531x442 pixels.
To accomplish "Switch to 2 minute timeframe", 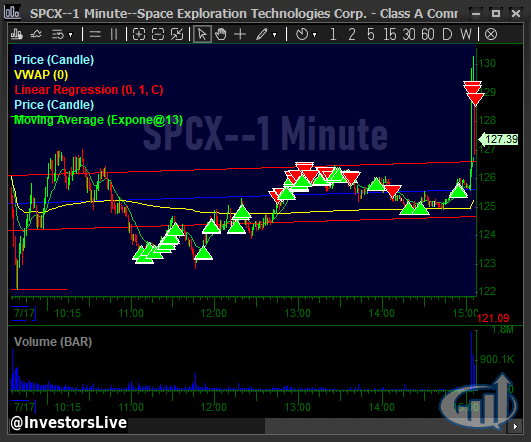I will pyautogui.click(x=352, y=35).
